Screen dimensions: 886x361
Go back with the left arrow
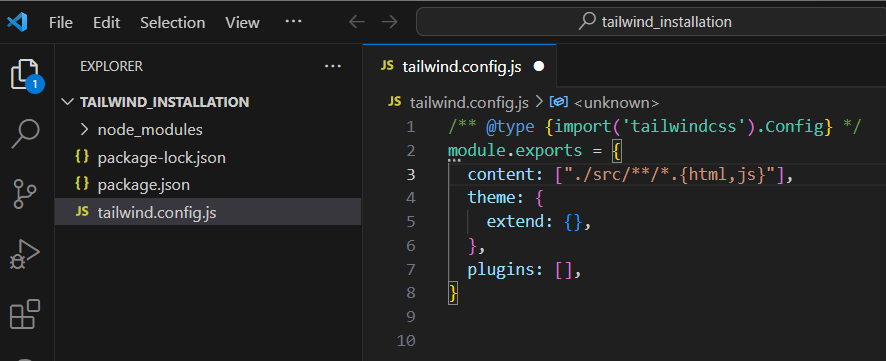(x=357, y=22)
